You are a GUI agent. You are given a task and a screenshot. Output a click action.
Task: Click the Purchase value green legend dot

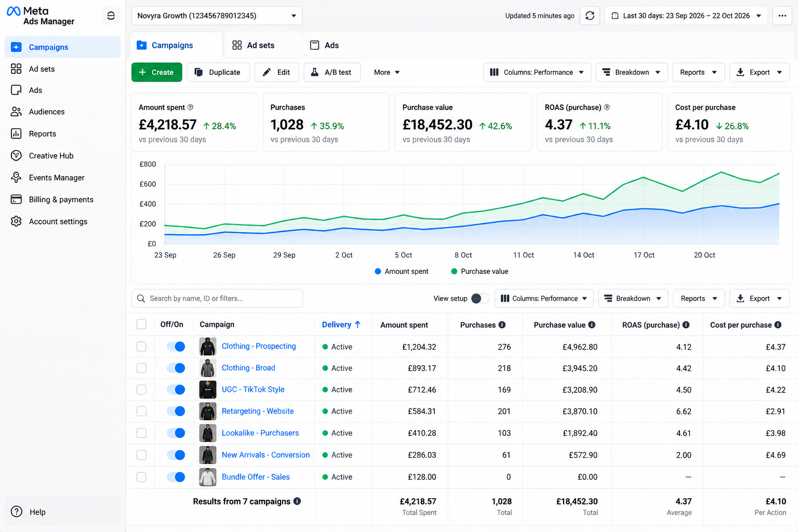click(x=454, y=271)
